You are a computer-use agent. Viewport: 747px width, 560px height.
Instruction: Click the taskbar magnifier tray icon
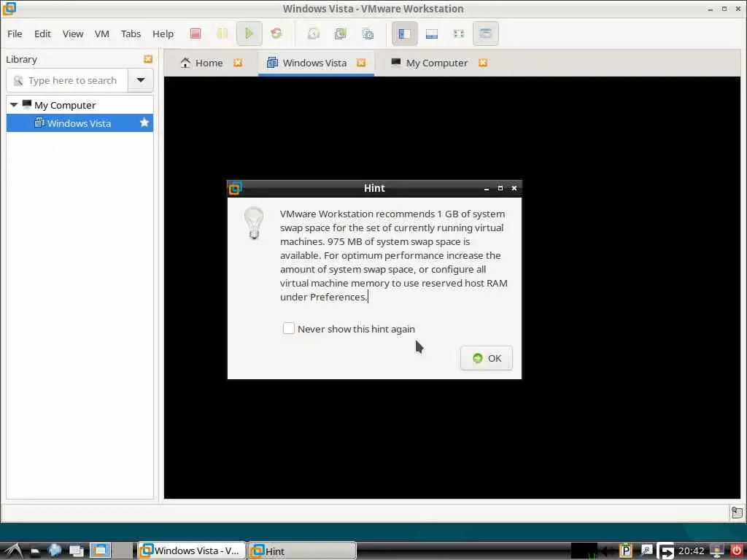coord(646,551)
